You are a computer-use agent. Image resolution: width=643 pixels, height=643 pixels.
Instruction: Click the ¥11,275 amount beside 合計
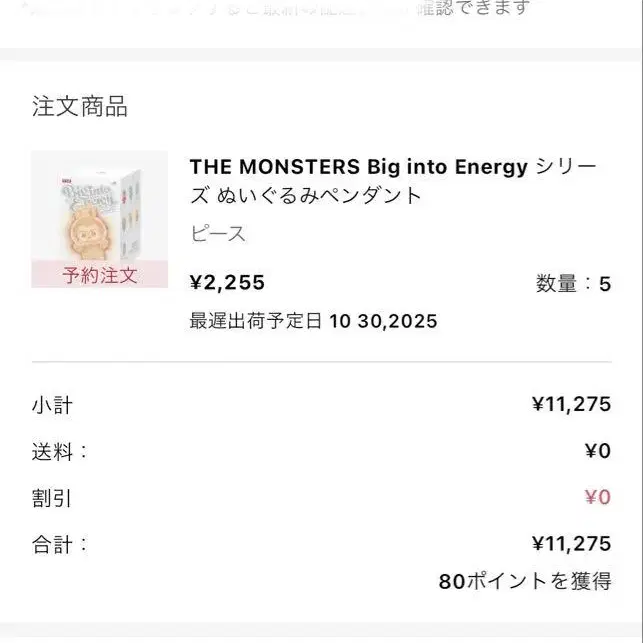[x=570, y=544]
